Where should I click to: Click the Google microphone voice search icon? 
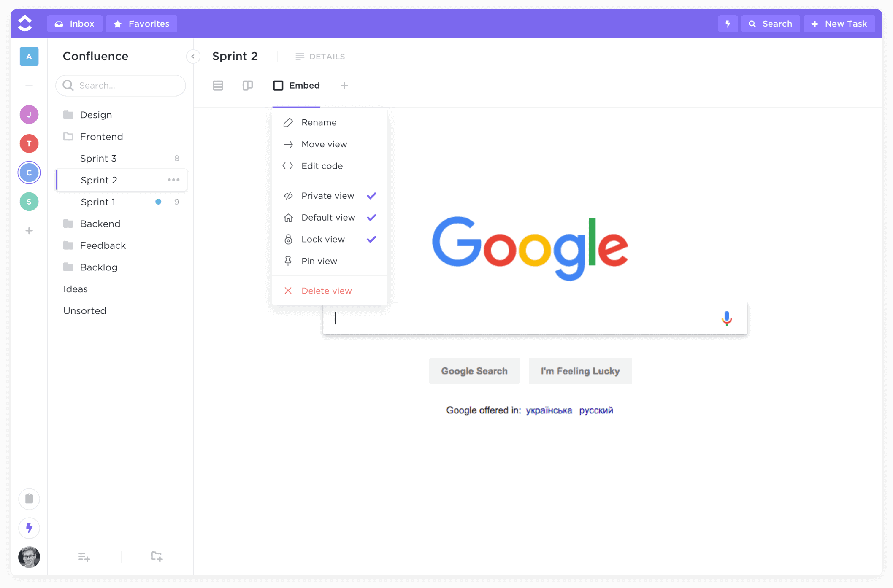726,318
